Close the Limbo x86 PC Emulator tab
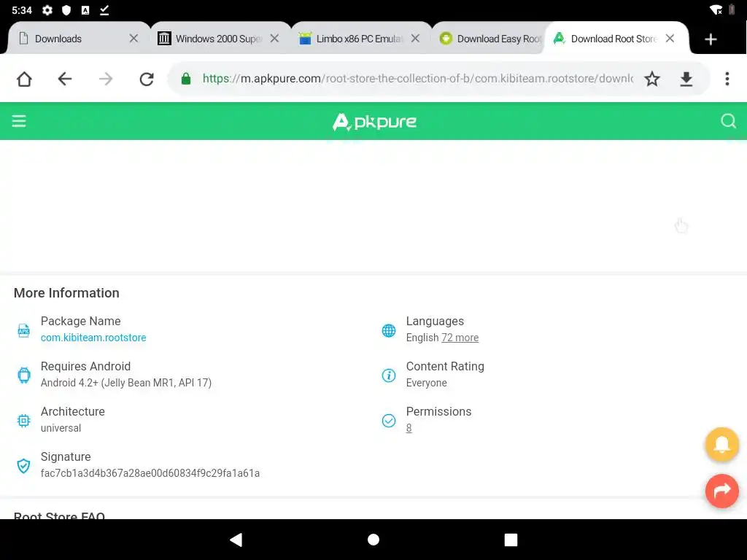Viewport: 747px width, 560px height. click(415, 39)
